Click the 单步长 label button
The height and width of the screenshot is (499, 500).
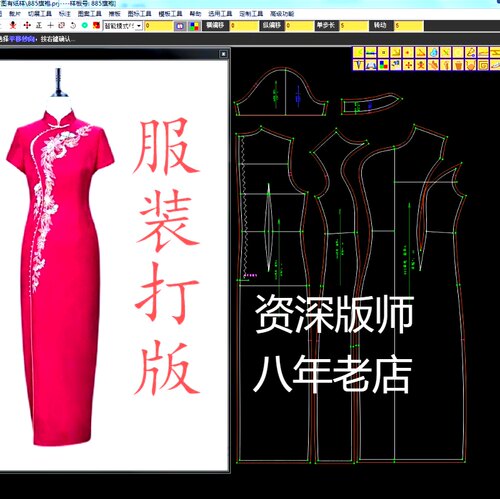(327, 26)
